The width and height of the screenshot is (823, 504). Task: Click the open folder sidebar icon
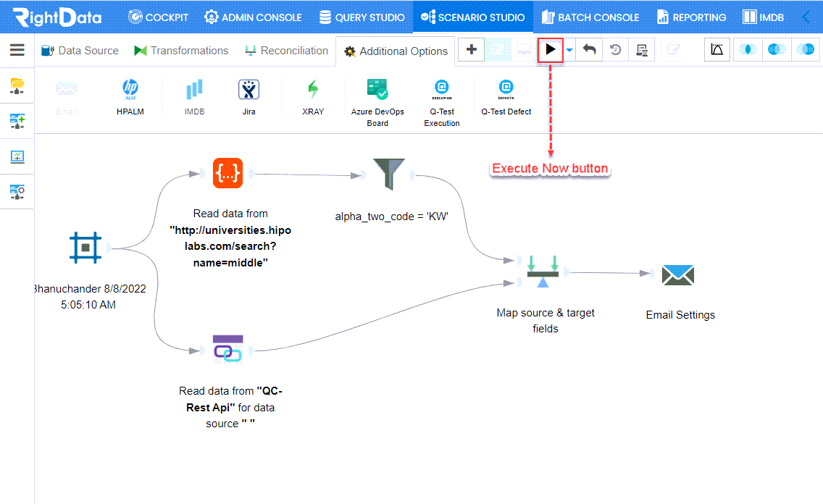pyautogui.click(x=17, y=86)
